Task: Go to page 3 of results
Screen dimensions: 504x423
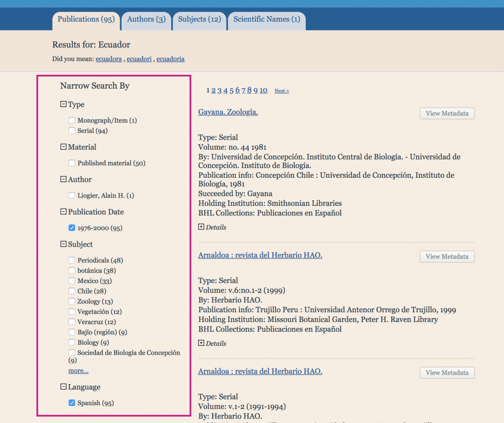Action: click(x=219, y=90)
